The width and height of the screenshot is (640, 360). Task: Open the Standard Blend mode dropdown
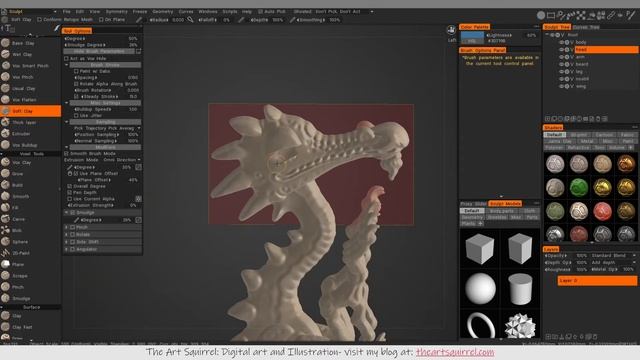(x=613, y=256)
